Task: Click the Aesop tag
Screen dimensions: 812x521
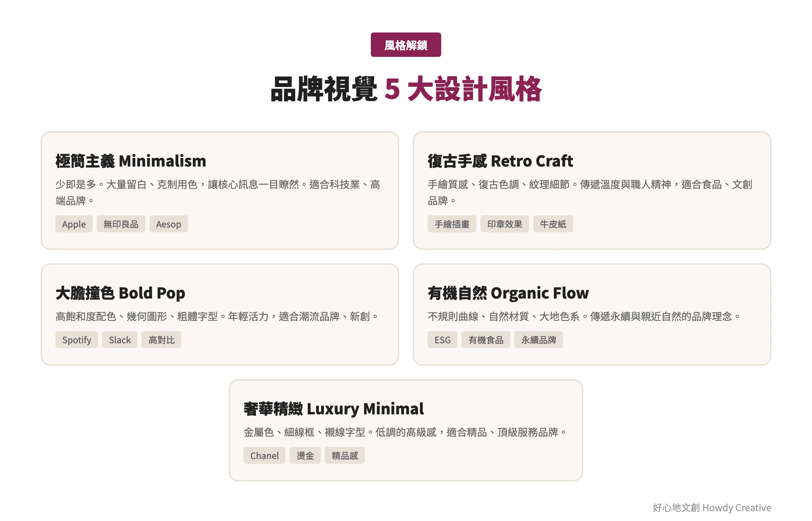Action: pos(169,224)
